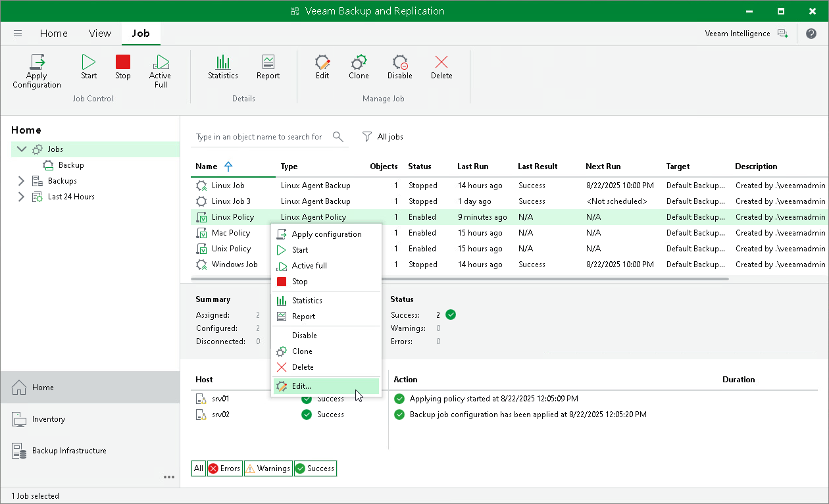Choose Start in the context menu
829x504 pixels.
click(326, 250)
